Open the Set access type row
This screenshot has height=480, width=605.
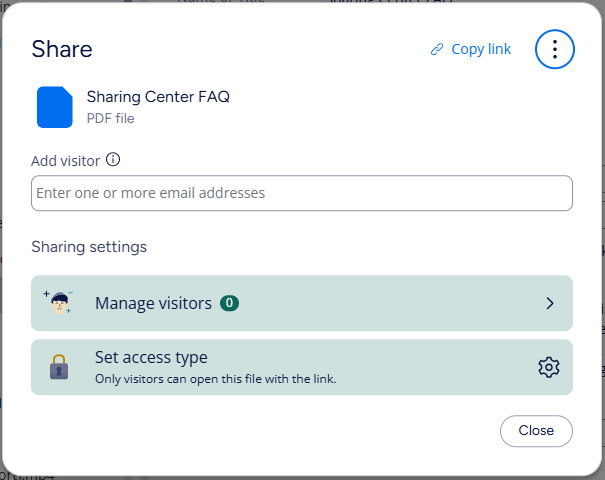click(300, 367)
